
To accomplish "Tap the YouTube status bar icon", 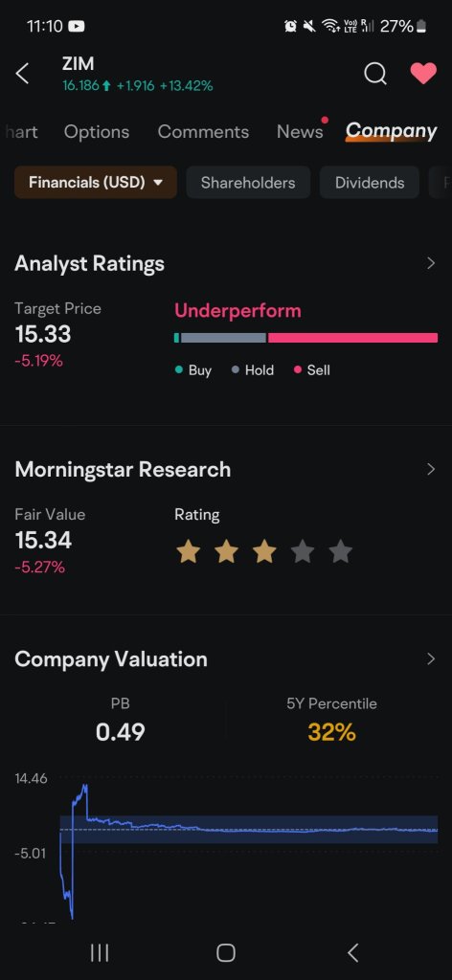I will click(x=77, y=26).
